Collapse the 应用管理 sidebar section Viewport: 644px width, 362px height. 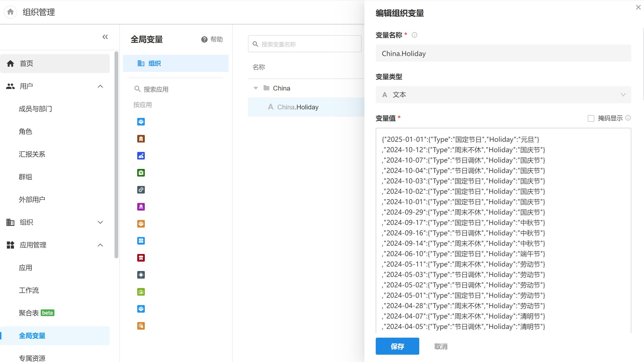(100, 245)
